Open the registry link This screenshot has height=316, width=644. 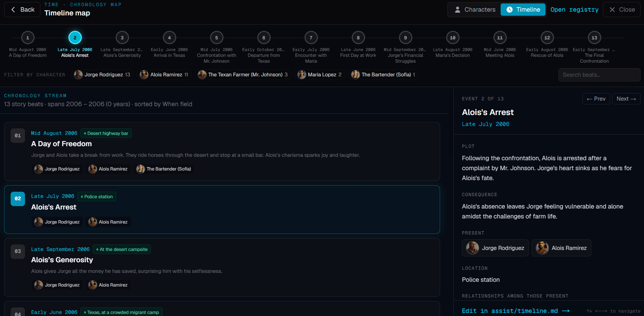(x=574, y=10)
